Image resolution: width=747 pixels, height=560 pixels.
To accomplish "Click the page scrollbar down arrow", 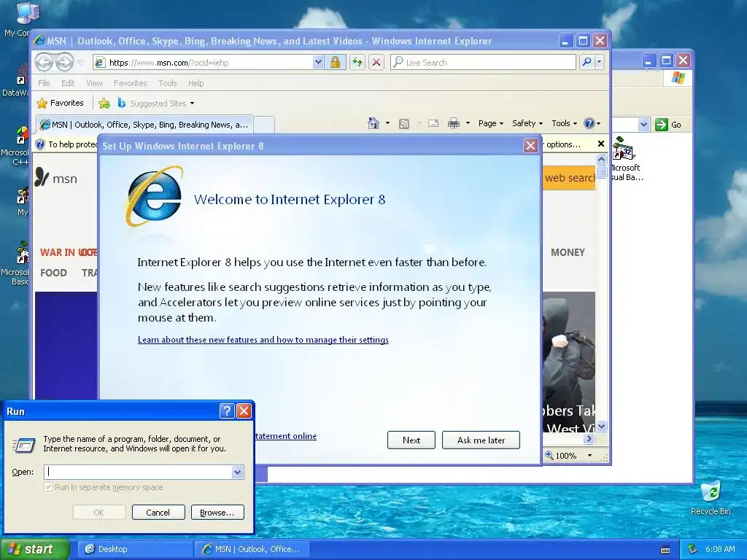I will [x=601, y=426].
